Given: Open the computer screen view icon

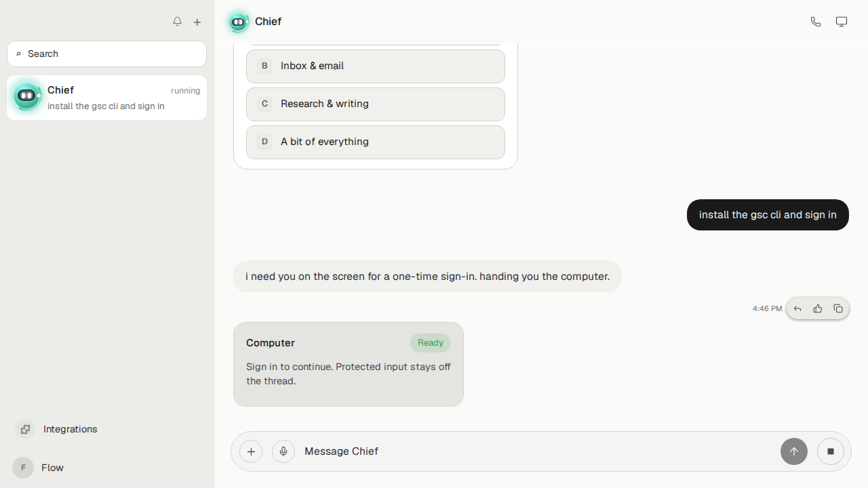Looking at the screenshot, I should click(842, 22).
